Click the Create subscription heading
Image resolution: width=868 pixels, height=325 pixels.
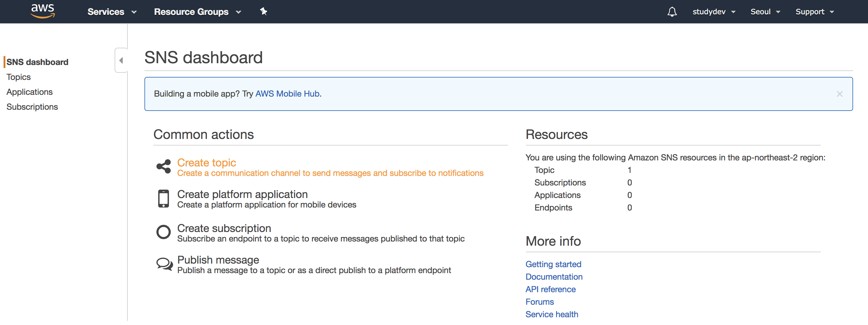point(224,228)
